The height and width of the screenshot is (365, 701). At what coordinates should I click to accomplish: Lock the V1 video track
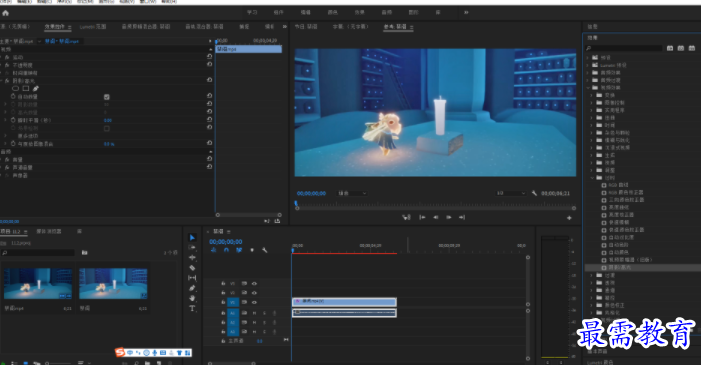pyautogui.click(x=223, y=302)
